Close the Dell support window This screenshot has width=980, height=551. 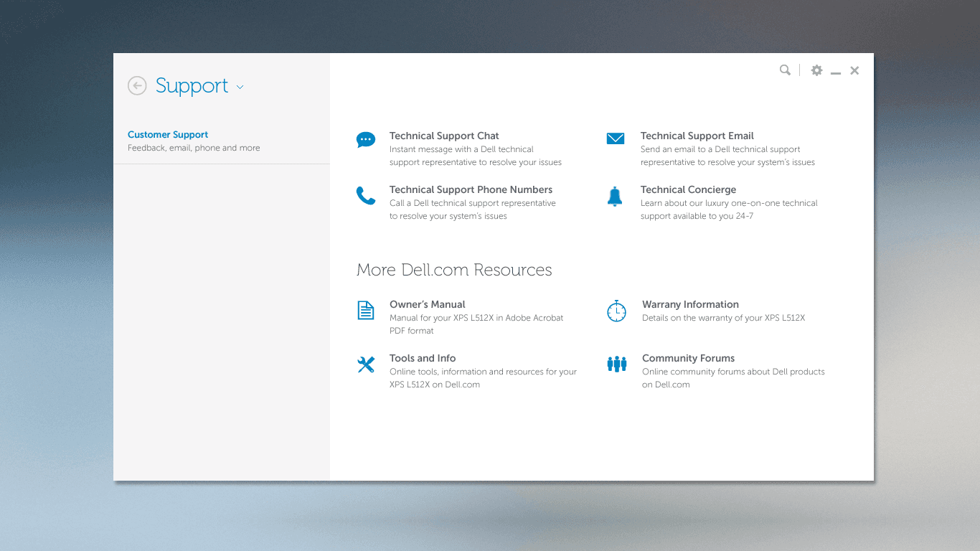pyautogui.click(x=854, y=70)
